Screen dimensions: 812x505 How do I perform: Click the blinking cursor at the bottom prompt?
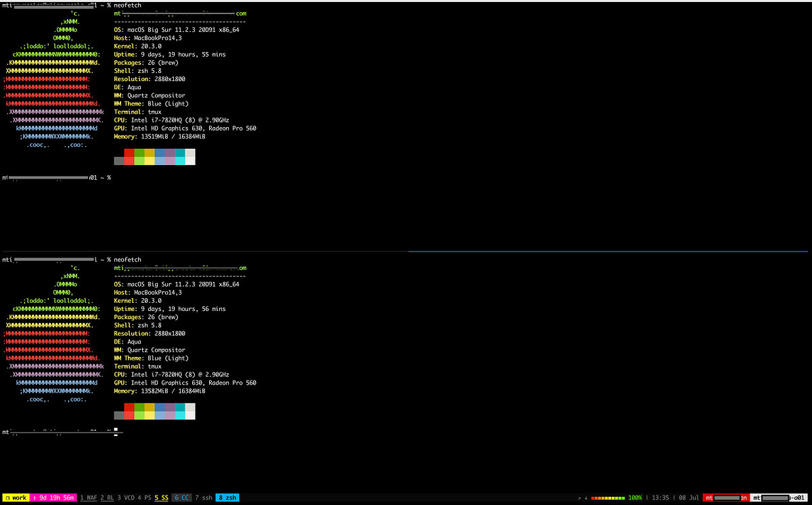[116, 428]
